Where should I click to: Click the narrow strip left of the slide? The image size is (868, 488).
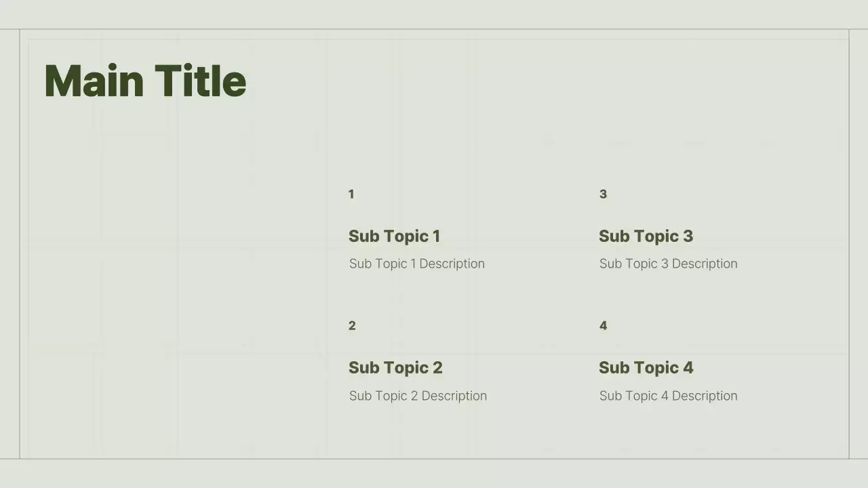tap(9, 244)
